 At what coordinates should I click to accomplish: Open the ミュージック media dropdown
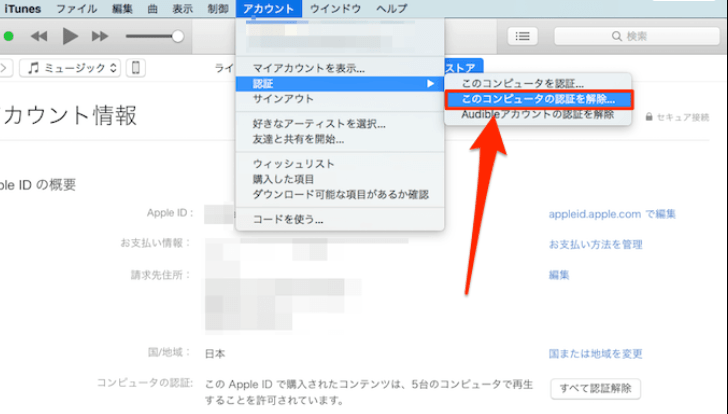click(70, 68)
